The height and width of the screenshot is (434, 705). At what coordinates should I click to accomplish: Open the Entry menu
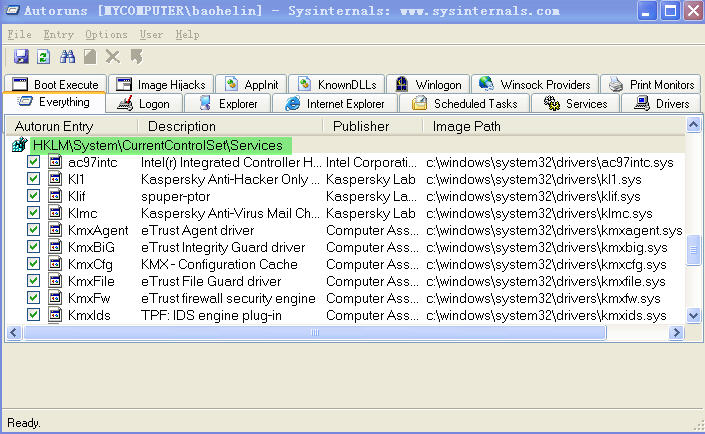[x=58, y=34]
